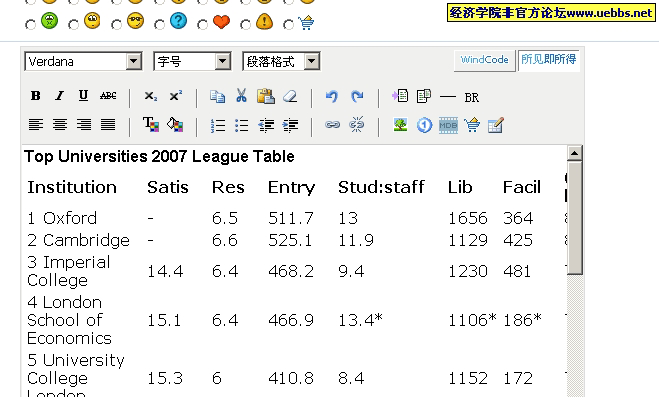Select the yellow surprised face radio button
The width and height of the screenshot is (659, 397).
point(74,24)
